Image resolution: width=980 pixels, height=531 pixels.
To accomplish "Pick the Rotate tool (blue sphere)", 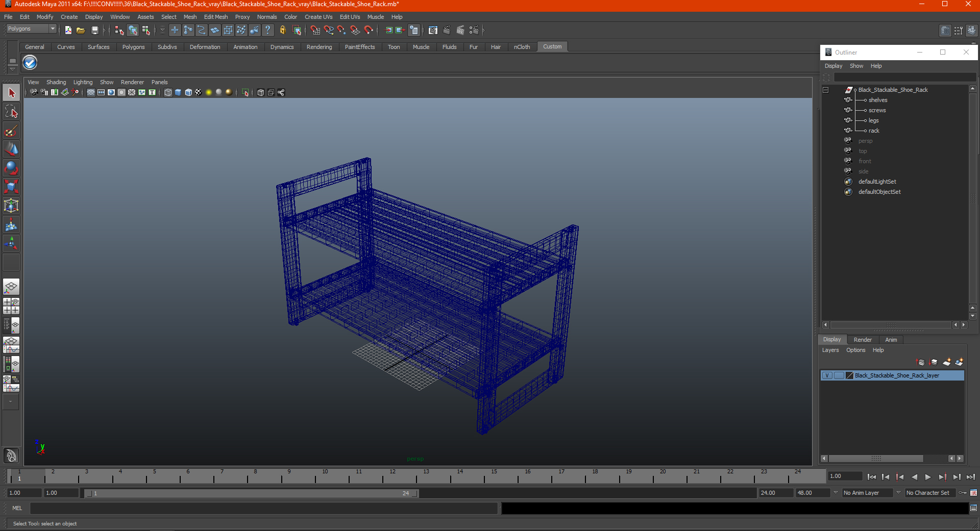I will click(11, 168).
